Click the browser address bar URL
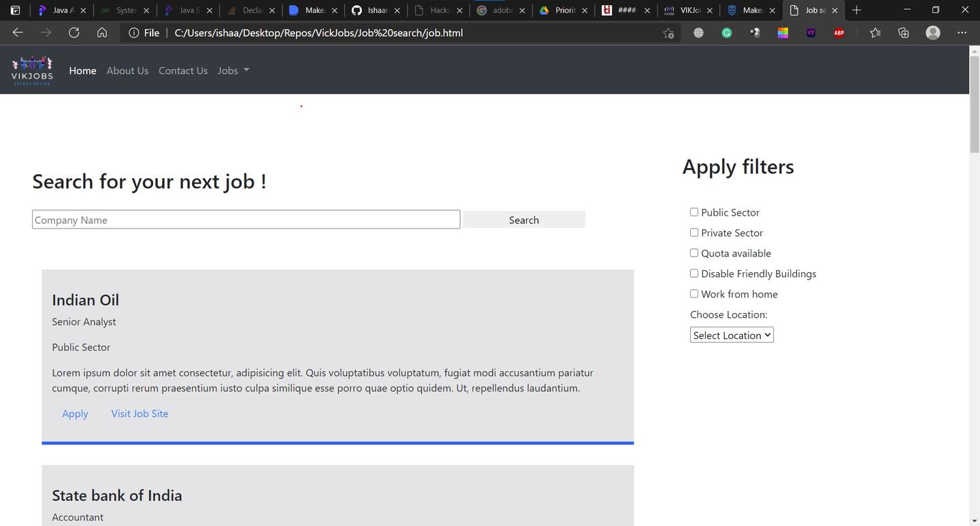Image resolution: width=980 pixels, height=526 pixels. coord(318,33)
